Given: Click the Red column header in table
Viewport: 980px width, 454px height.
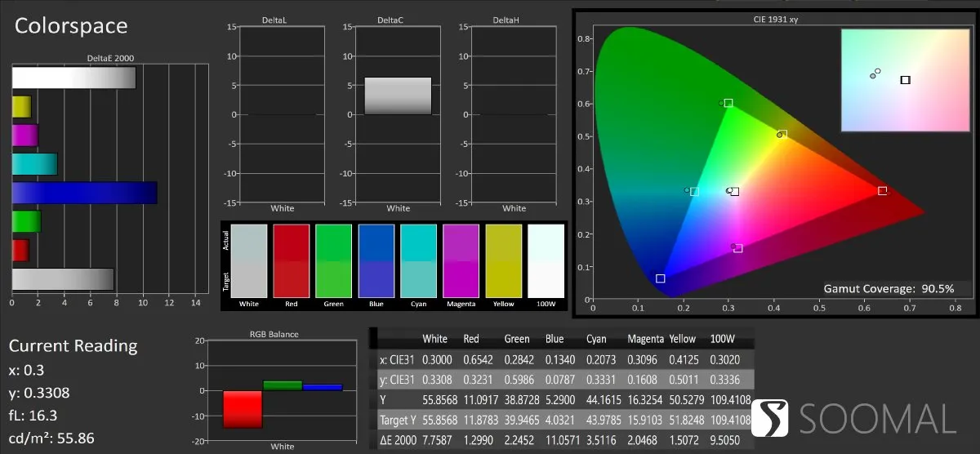Looking at the screenshot, I should pyautogui.click(x=471, y=339).
